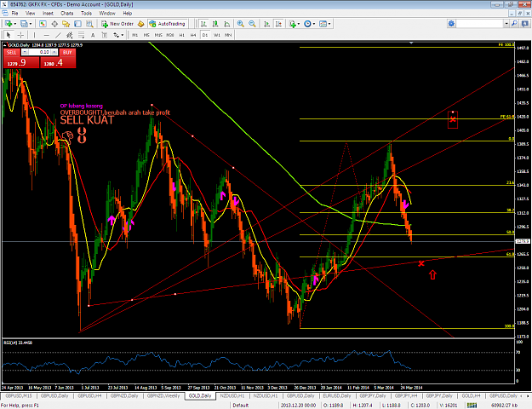Switch to the M15 timeframe
The height and width of the screenshot is (409, 532).
pyautogui.click(x=158, y=35)
